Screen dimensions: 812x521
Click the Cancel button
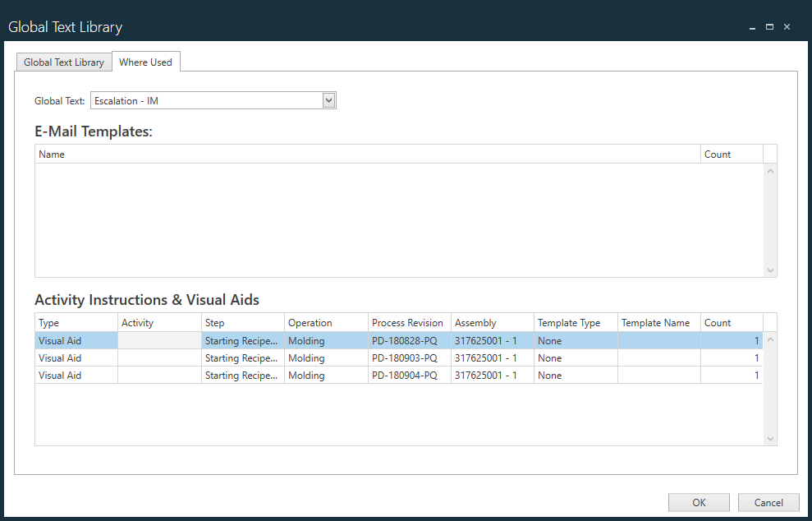pyautogui.click(x=768, y=502)
